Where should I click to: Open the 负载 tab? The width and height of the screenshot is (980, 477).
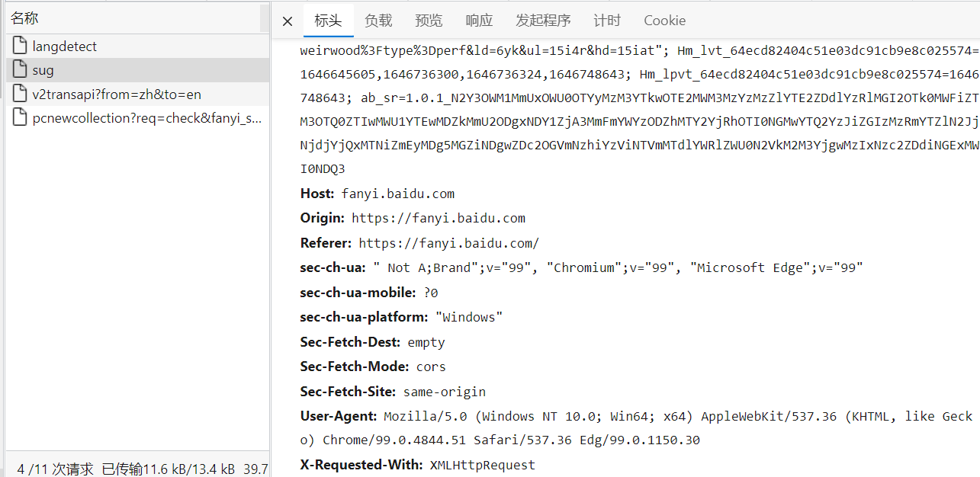tap(378, 21)
